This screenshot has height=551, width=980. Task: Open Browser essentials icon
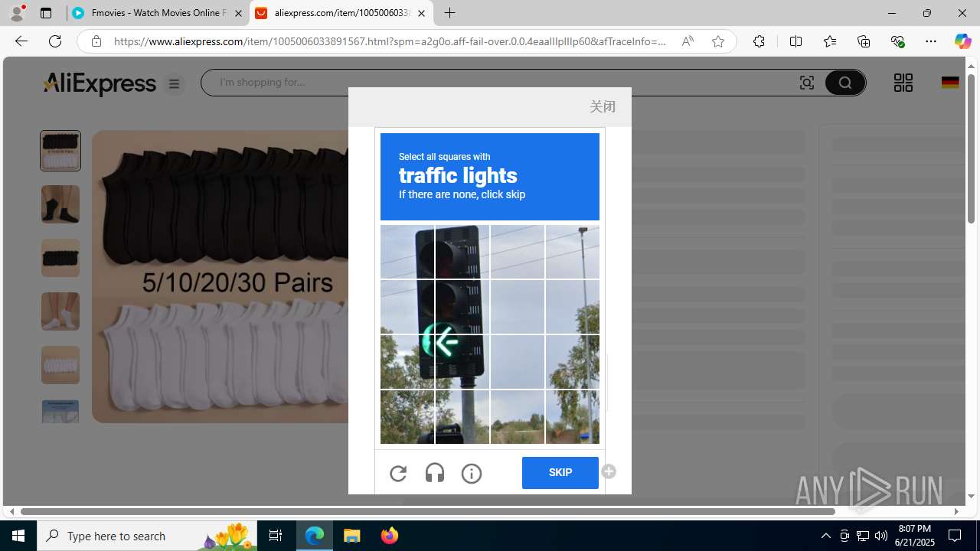(897, 41)
